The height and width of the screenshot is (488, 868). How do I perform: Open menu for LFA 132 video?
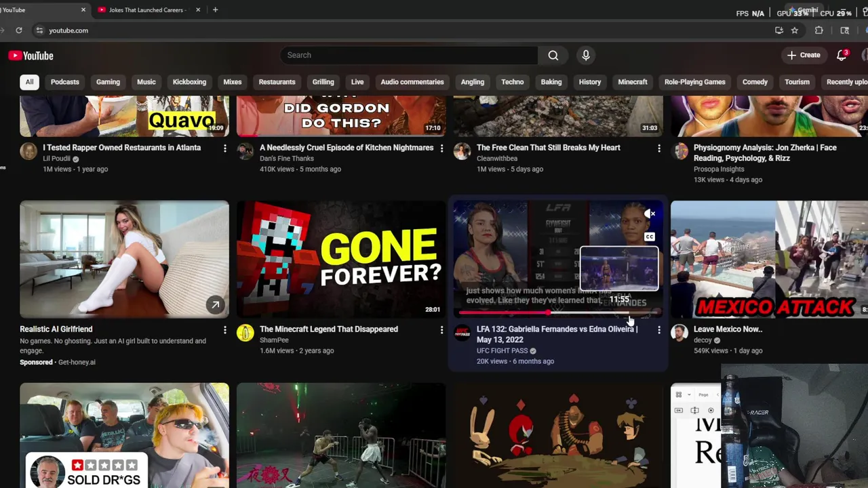(x=659, y=329)
